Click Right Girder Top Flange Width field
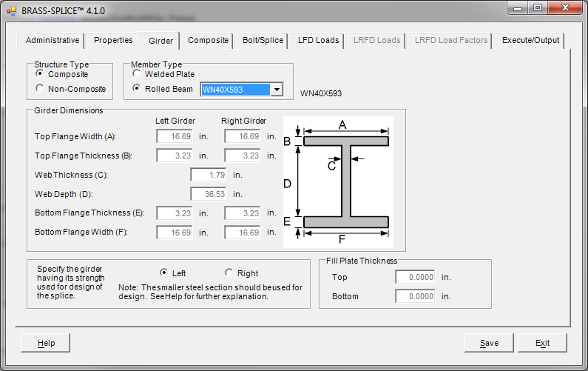 [x=243, y=136]
